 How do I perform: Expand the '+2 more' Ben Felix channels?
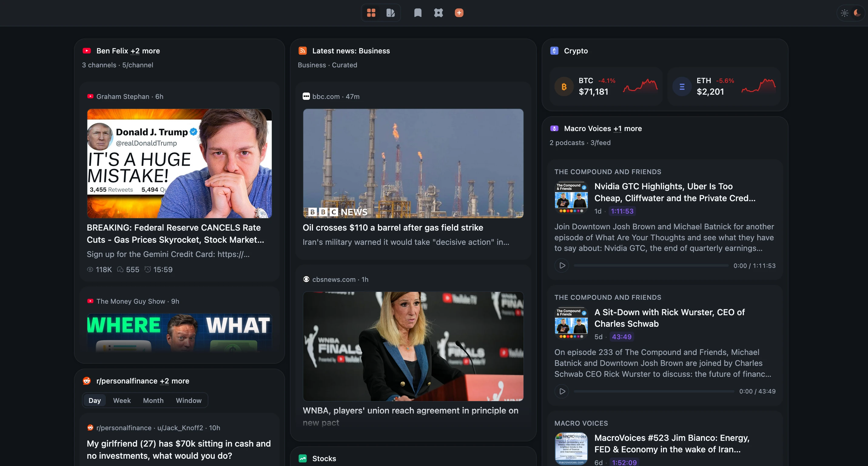pyautogui.click(x=135, y=51)
